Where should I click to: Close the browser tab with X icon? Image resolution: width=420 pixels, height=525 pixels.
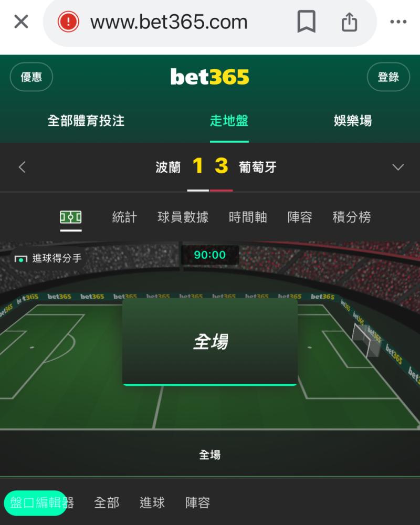[x=21, y=22]
